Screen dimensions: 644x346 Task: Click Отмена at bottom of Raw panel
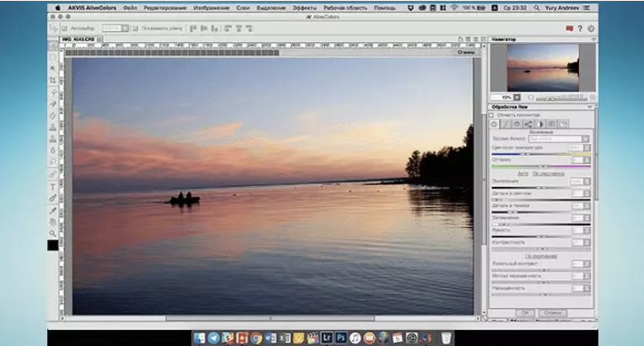[552, 313]
